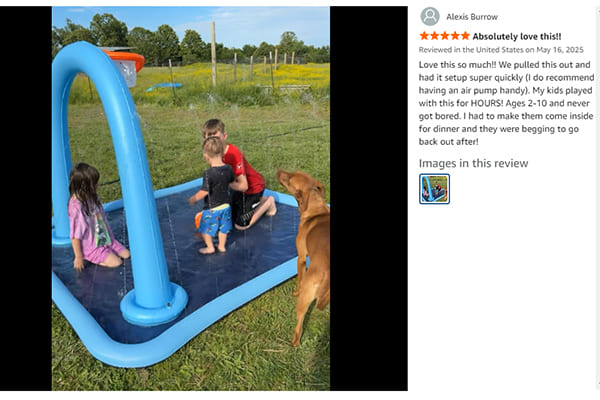Click the black area right of photo
The height and width of the screenshot is (400, 600).
(x=369, y=198)
